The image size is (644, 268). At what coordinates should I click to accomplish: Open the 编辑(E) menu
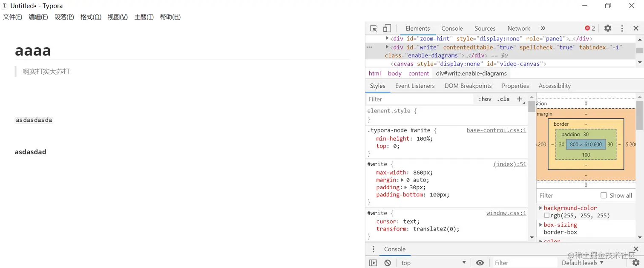tap(38, 17)
